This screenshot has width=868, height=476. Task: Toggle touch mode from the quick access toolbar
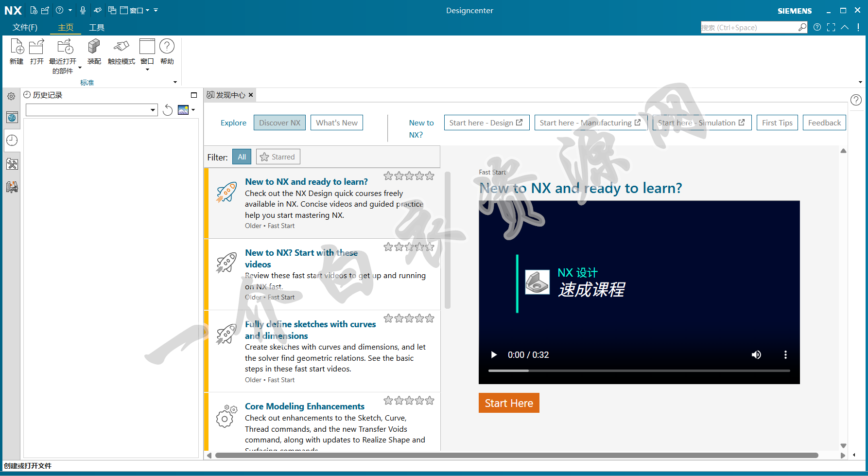click(x=98, y=10)
